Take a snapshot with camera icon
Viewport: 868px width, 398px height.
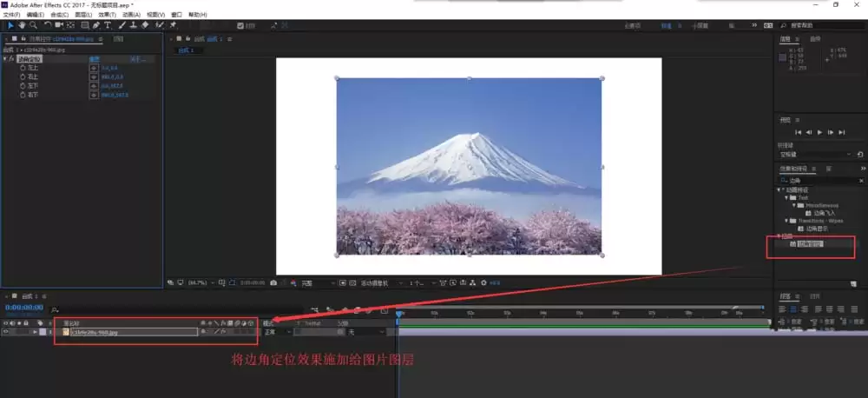(x=273, y=282)
